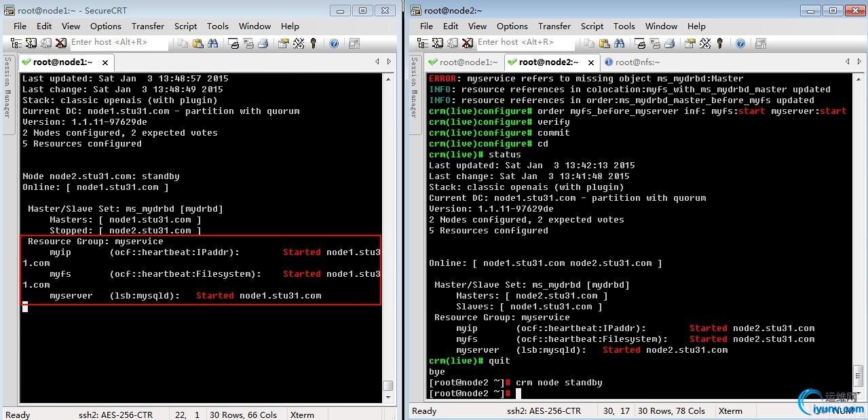Click '30 Rows, 78 Cols' status text

click(671, 411)
